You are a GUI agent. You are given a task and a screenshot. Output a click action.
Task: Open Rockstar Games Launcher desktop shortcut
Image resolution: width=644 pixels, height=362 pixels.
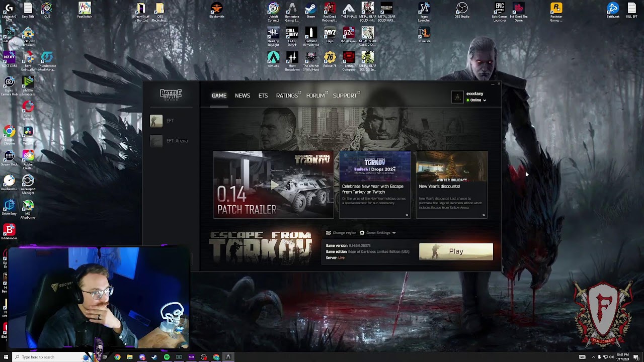[x=556, y=12]
